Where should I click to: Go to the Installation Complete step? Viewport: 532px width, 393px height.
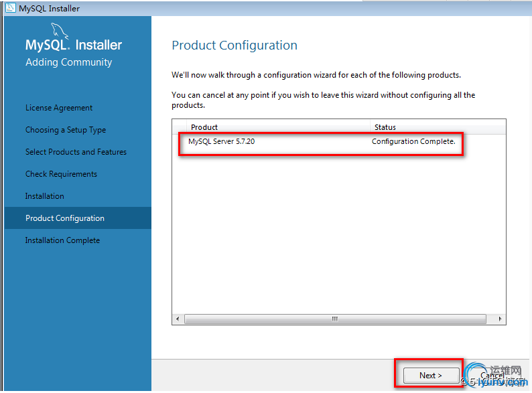(x=62, y=240)
